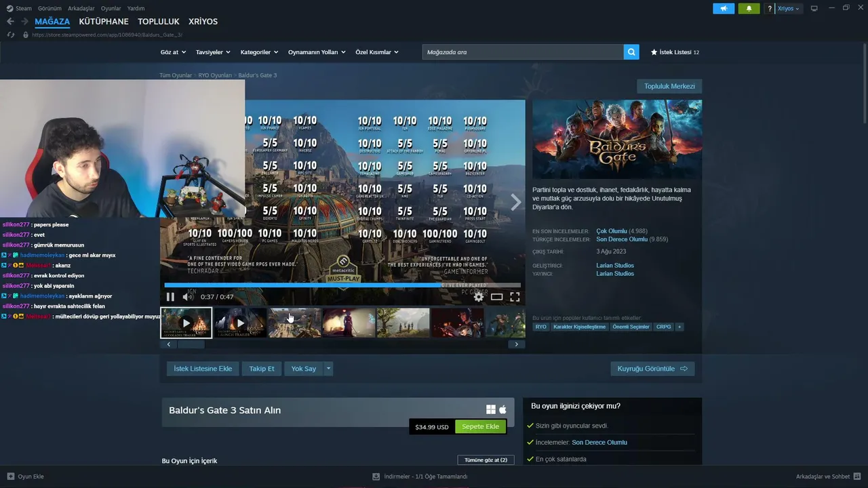Click the CRPG tag

pyautogui.click(x=664, y=327)
